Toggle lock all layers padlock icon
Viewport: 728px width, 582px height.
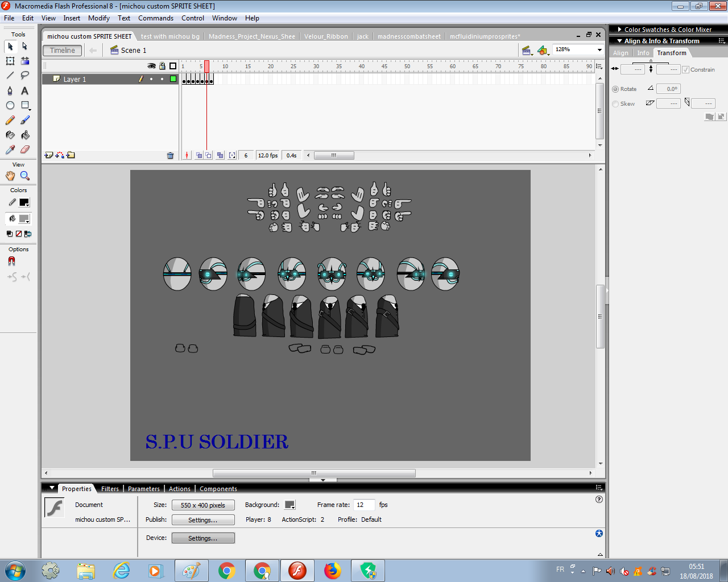[x=163, y=66]
